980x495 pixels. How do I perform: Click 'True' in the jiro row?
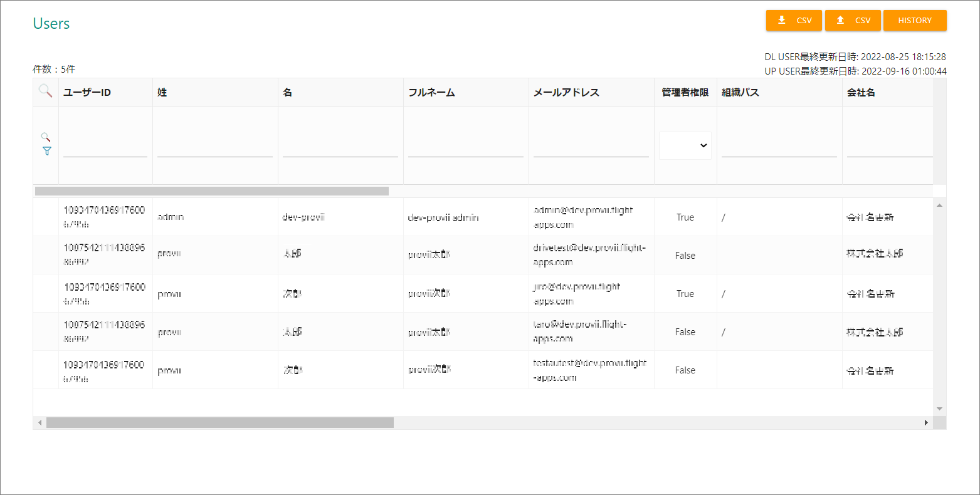coord(685,294)
